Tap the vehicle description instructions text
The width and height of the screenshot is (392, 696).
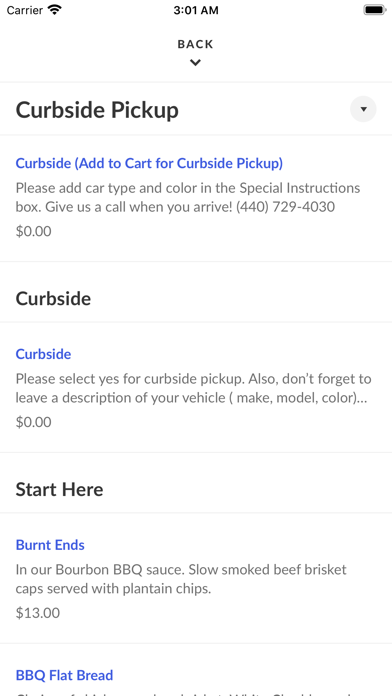(x=194, y=388)
